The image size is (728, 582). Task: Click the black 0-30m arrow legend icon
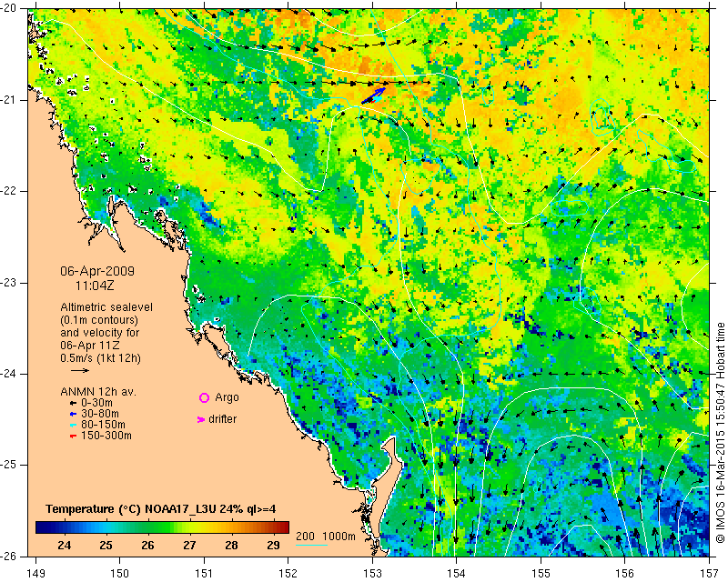[x=73, y=404]
